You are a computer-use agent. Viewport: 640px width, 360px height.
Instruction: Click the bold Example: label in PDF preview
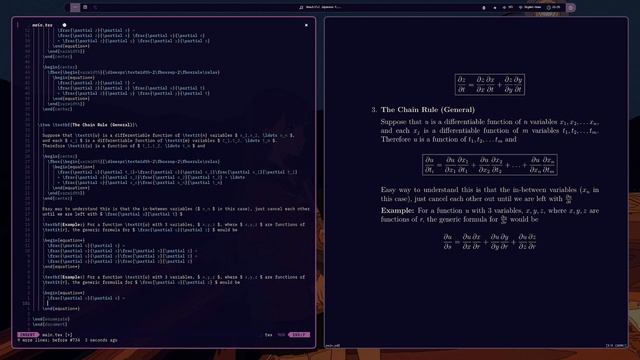(397, 211)
